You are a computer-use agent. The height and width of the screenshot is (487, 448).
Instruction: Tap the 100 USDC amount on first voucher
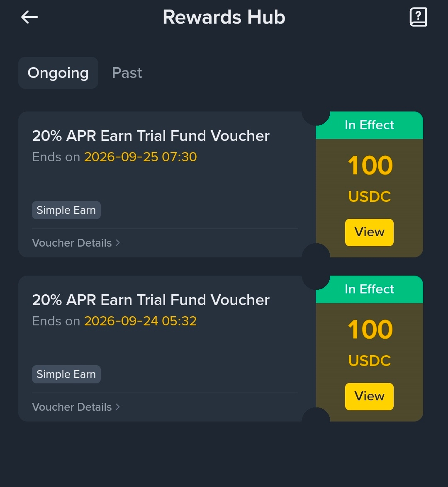(x=370, y=179)
